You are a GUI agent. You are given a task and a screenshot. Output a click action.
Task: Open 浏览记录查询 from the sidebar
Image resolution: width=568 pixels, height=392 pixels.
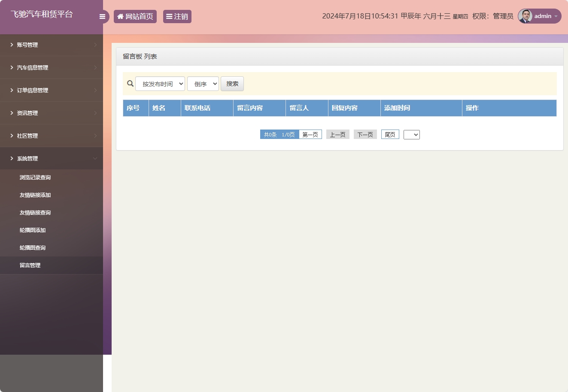(35, 177)
